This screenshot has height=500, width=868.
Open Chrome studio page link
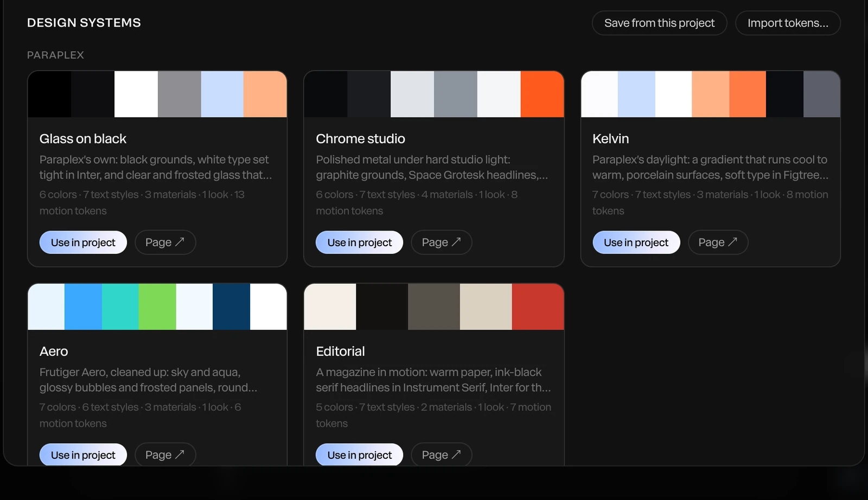coord(442,242)
